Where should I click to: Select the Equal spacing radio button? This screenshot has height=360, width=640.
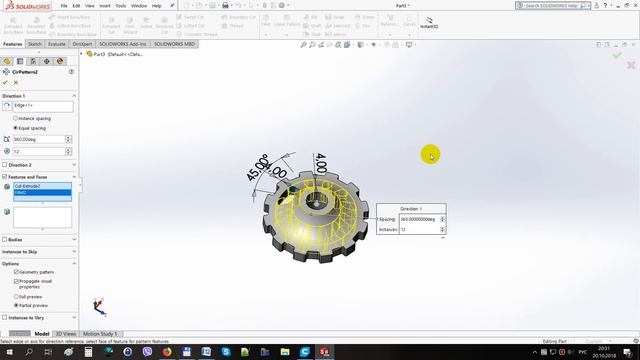(16, 128)
